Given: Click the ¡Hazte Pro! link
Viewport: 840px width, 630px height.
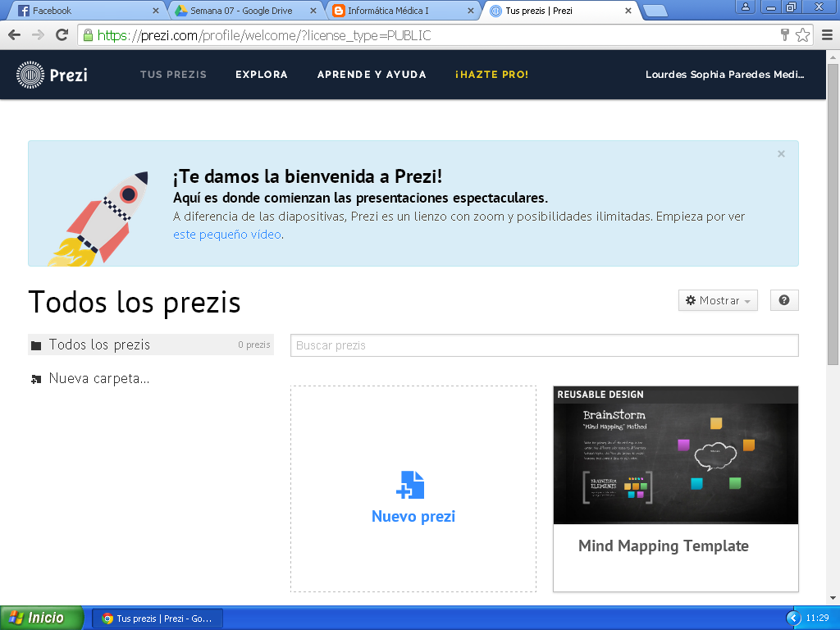Looking at the screenshot, I should [490, 74].
